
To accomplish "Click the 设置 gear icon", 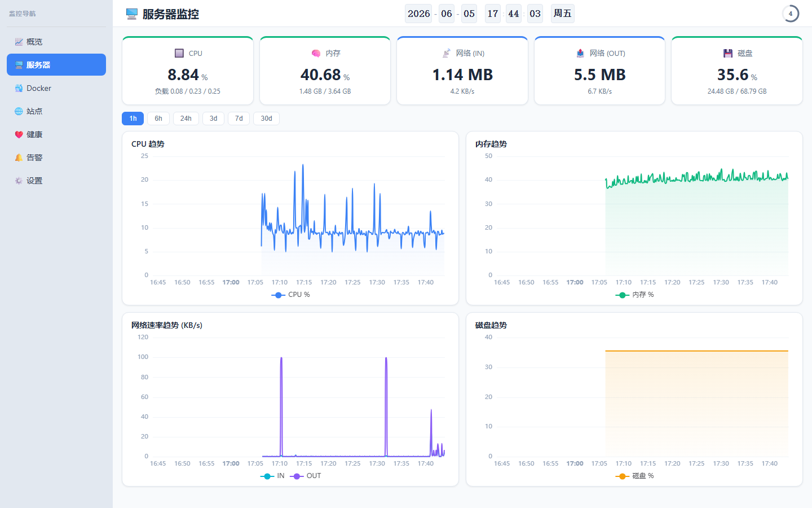I will [x=19, y=181].
